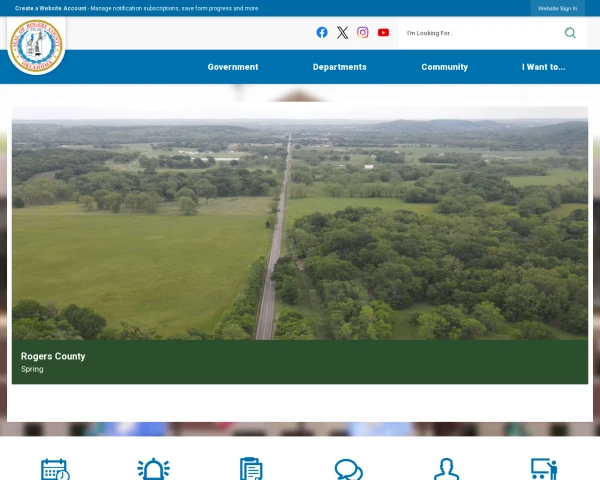Screen dimensions: 600x480
Task: Click the Rogers County seal logo
Action: (37, 46)
